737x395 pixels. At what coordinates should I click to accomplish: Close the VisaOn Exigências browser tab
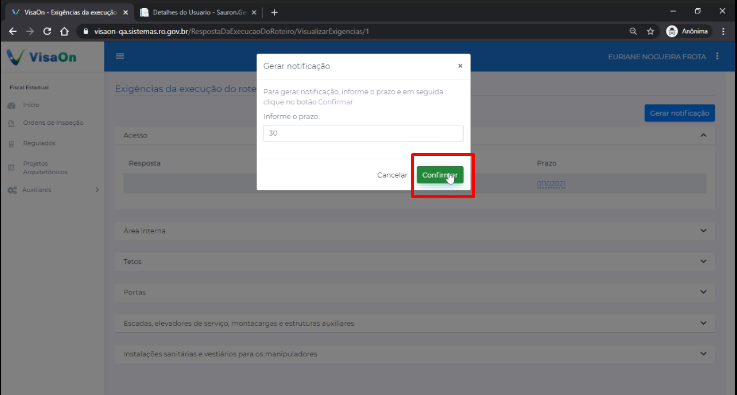[125, 13]
